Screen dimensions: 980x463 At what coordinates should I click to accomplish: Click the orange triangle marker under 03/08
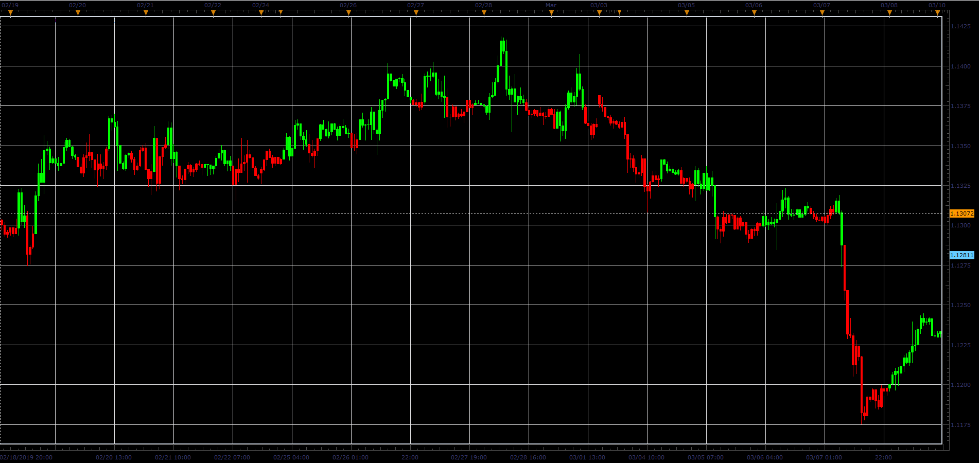click(889, 13)
